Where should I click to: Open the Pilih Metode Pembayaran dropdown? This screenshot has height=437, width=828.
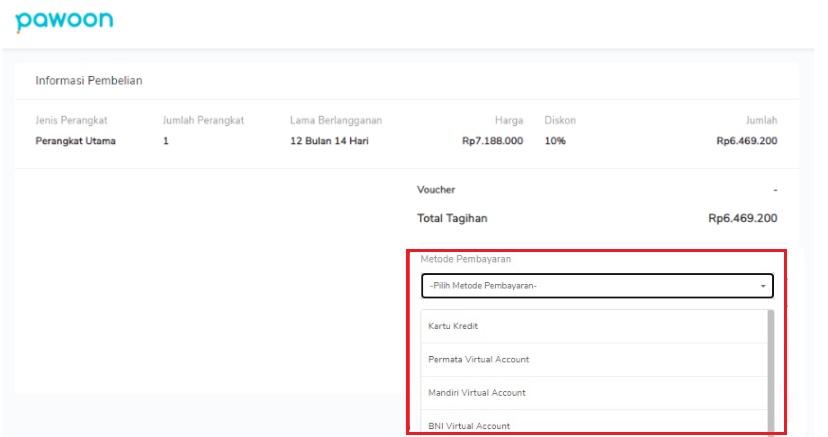597,286
